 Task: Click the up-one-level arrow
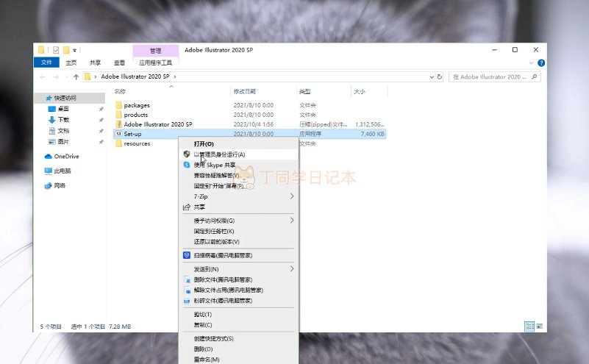pos(76,77)
